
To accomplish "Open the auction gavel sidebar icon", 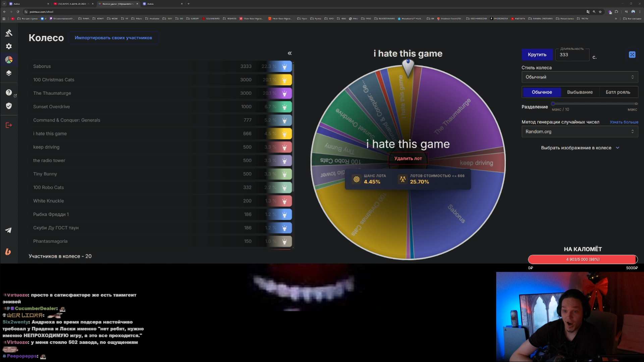I will 9,33.
